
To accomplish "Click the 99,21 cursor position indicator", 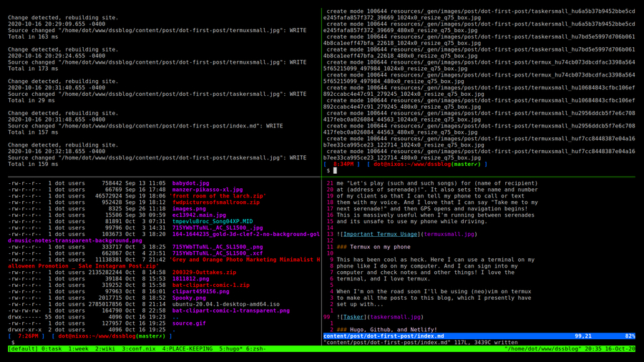I will click(582, 336).
